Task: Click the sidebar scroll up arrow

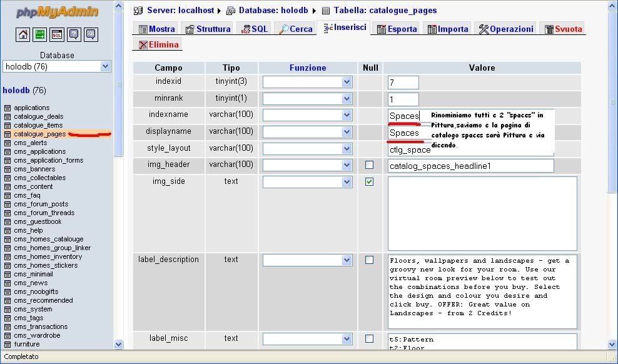Action: (119, 6)
